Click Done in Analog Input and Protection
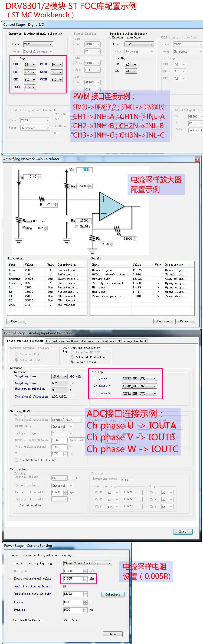The width and height of the screenshot is (203, 644). pyautogui.click(x=183, y=532)
